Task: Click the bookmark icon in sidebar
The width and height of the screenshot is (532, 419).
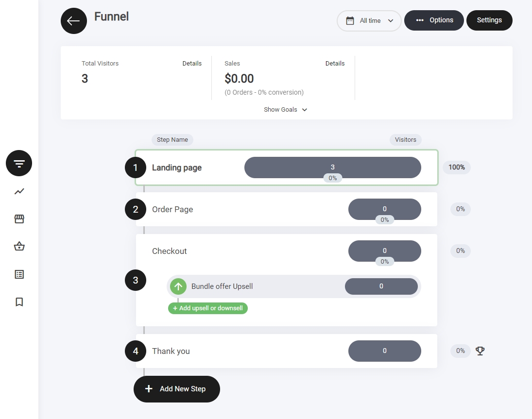Action: coord(19,302)
